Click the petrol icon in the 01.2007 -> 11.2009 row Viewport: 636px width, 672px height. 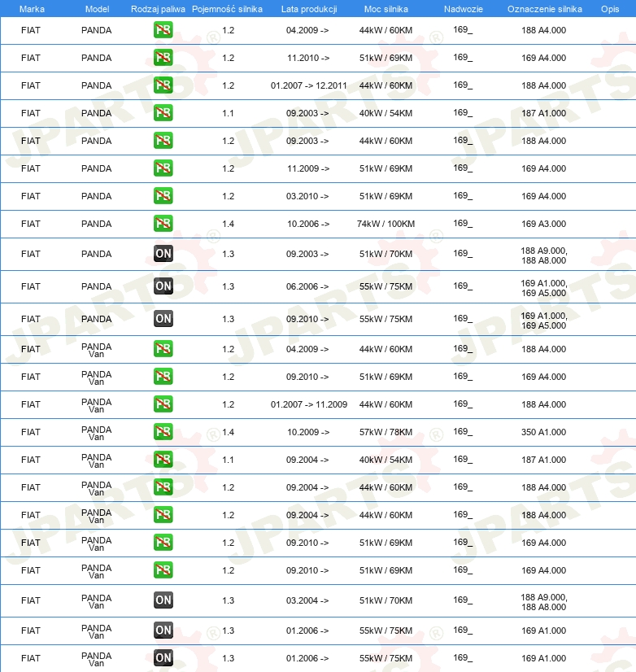point(163,404)
